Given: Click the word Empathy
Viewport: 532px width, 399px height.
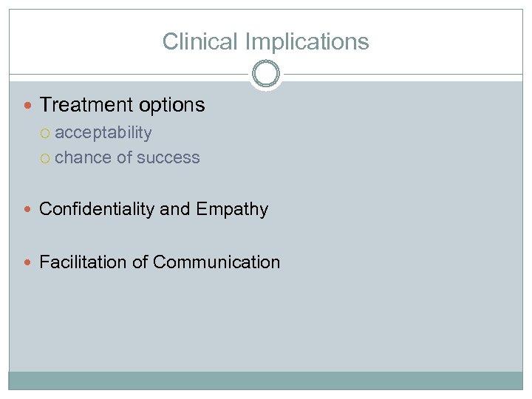Looking at the screenshot, I should pos(232,210).
